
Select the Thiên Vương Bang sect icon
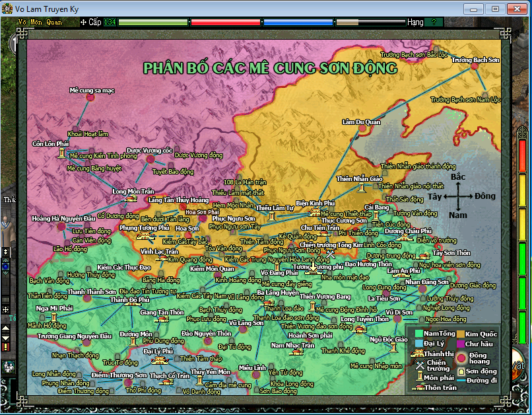[312, 307]
